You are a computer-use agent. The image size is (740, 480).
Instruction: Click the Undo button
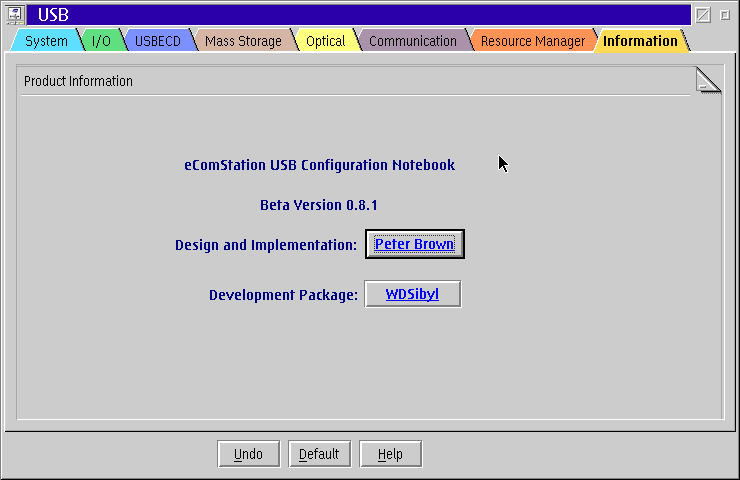248,454
